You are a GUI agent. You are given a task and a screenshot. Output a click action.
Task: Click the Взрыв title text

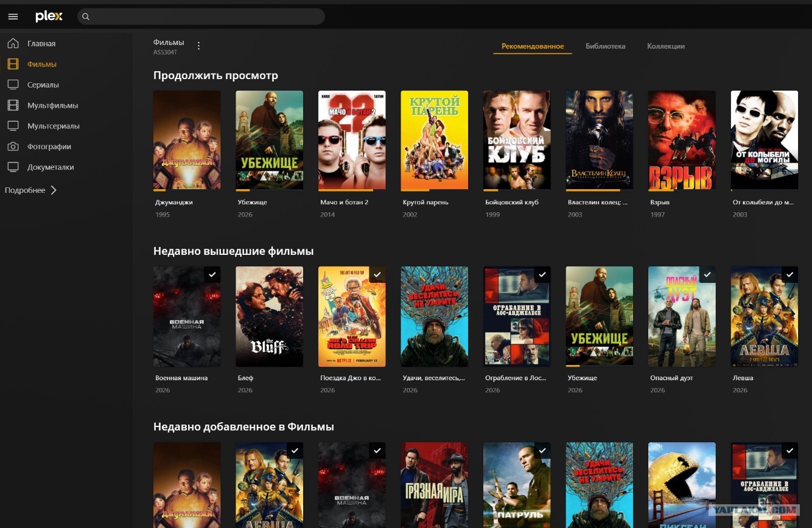tap(660, 202)
